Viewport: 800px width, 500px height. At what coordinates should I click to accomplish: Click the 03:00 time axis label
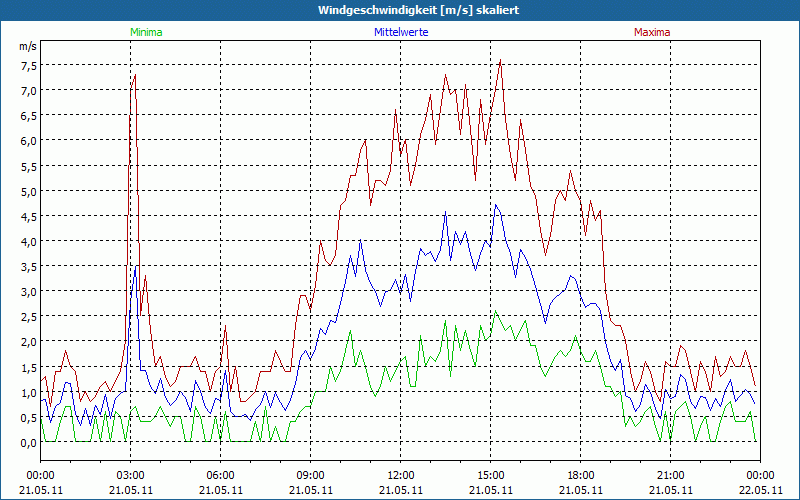click(131, 476)
